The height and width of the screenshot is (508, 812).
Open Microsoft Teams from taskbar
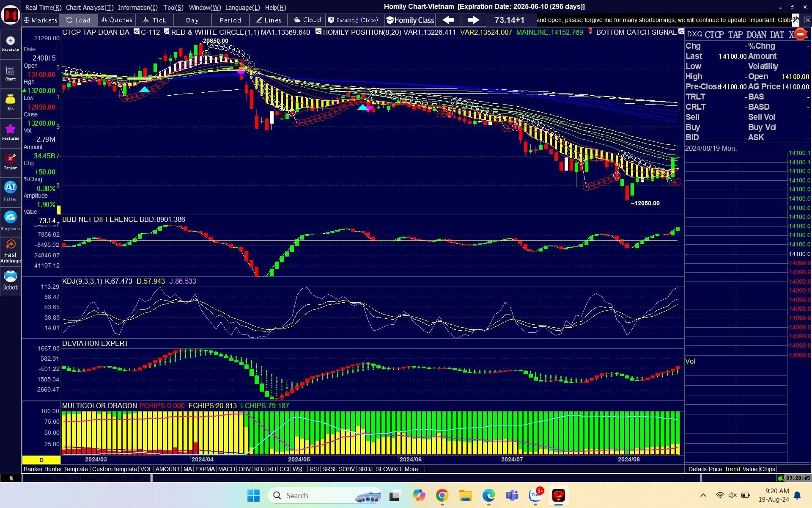(512, 495)
